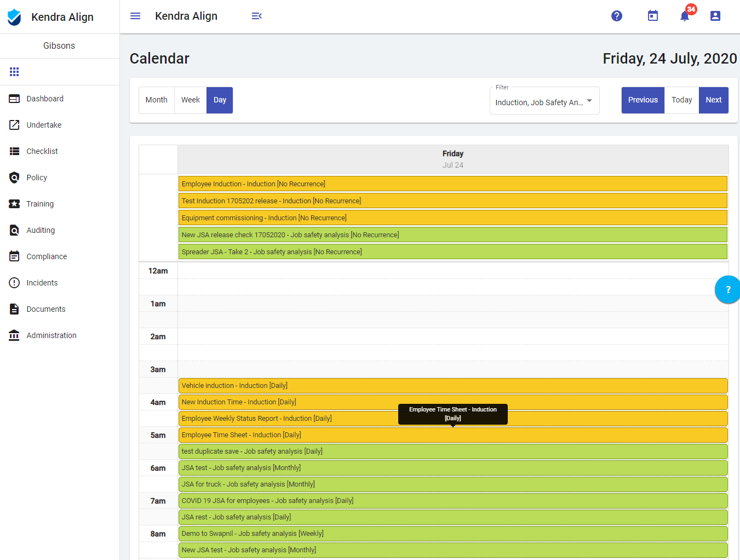The width and height of the screenshot is (740, 560).
Task: Open the user account profile icon
Action: [x=715, y=16]
